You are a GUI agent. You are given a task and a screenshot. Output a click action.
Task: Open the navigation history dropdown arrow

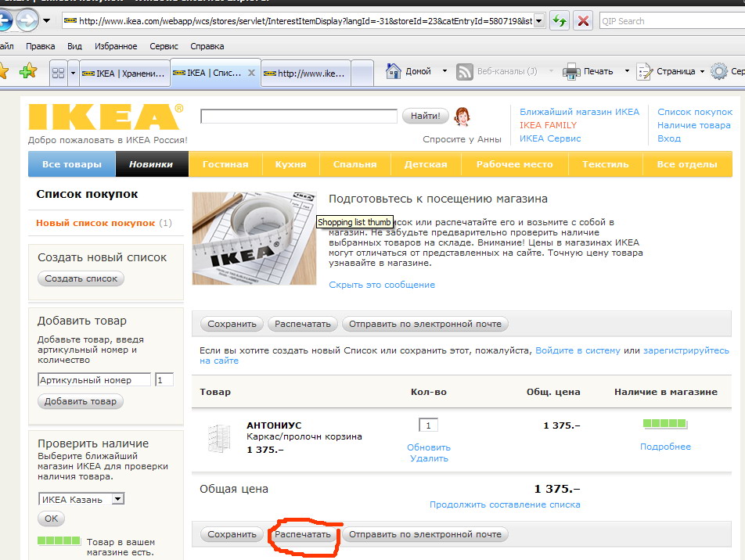[x=47, y=20]
